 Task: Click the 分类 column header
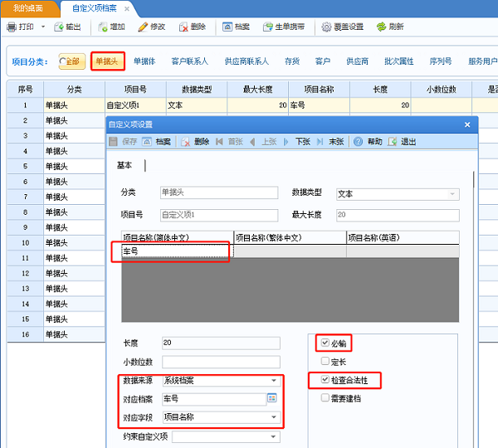point(75,90)
